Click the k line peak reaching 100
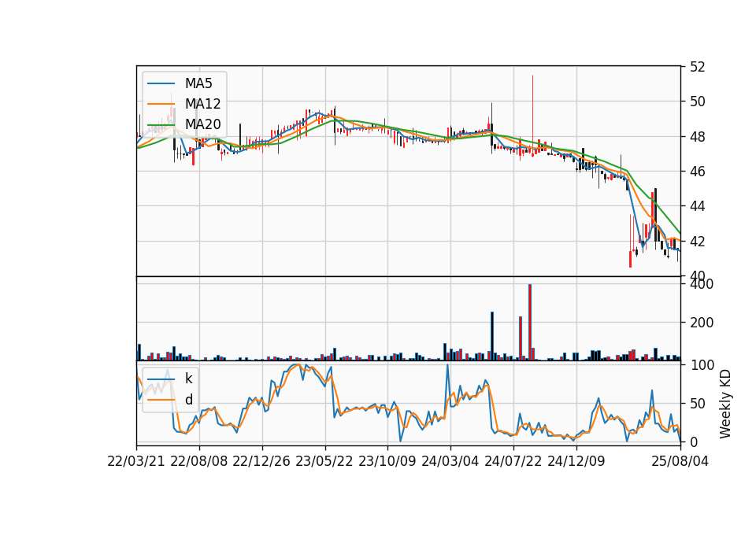Screen dimensions: 756x543 click(x=447, y=366)
